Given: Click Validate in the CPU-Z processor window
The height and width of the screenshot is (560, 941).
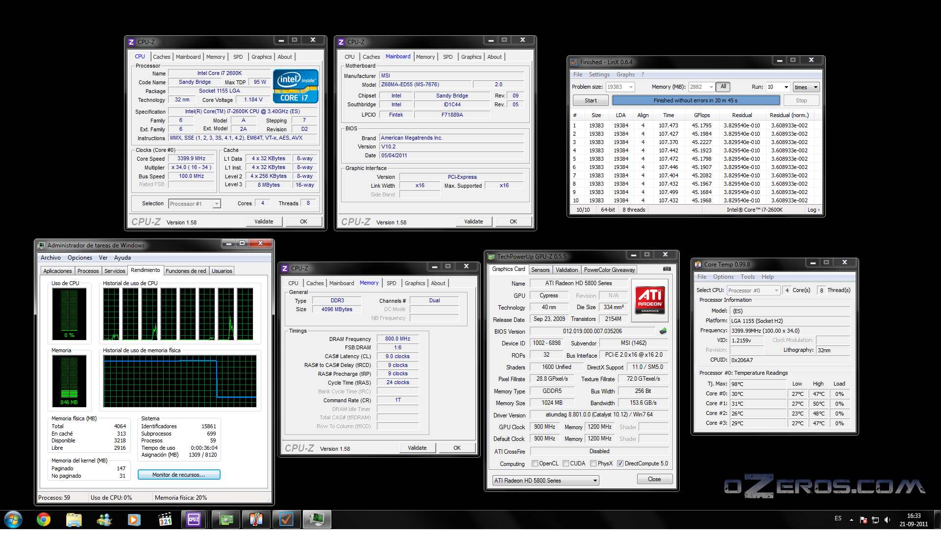Looking at the screenshot, I should coord(264,221).
